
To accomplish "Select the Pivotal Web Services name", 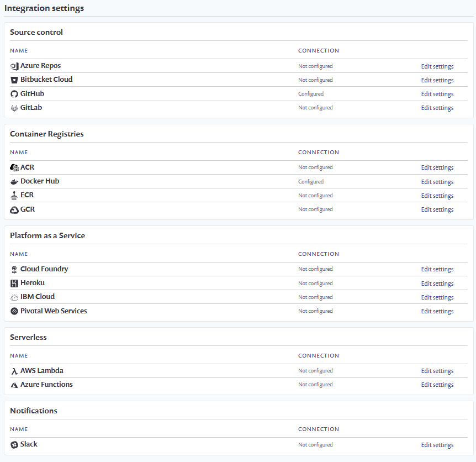I will click(54, 311).
